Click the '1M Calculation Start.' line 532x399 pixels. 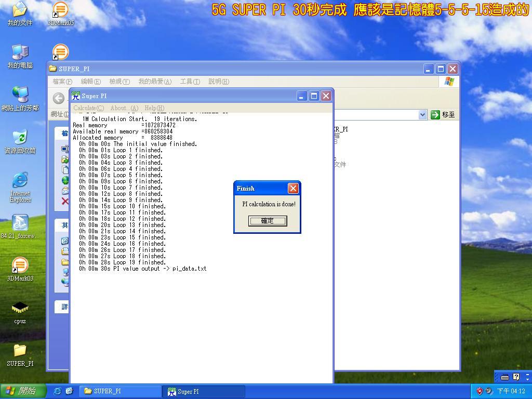139,119
